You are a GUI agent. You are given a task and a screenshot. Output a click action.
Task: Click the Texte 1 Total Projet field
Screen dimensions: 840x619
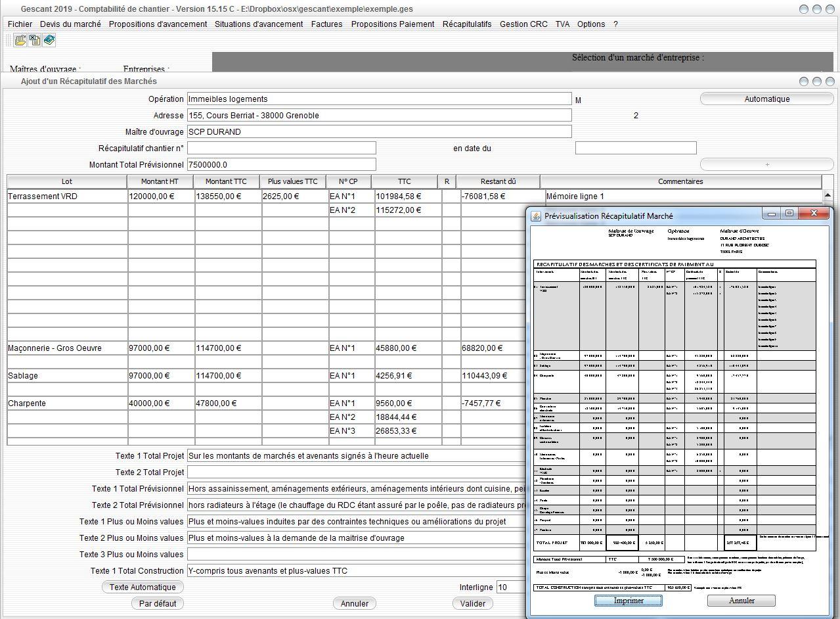click(x=357, y=455)
